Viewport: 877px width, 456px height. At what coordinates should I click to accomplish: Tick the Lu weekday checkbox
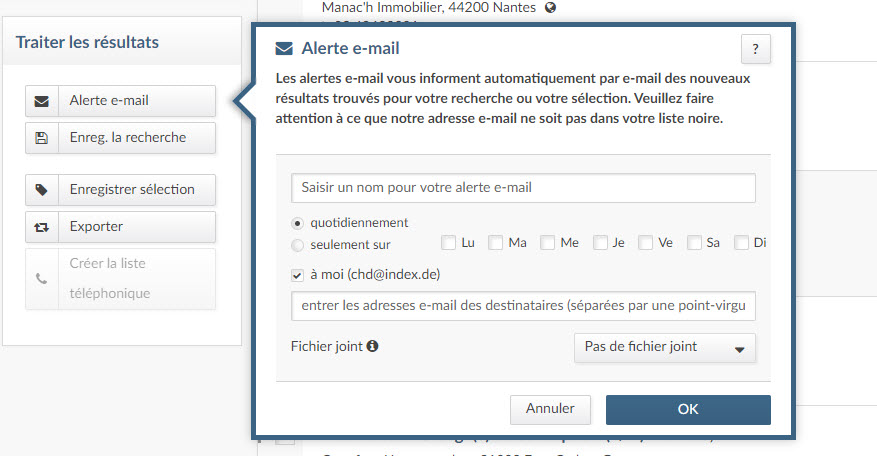pos(448,243)
